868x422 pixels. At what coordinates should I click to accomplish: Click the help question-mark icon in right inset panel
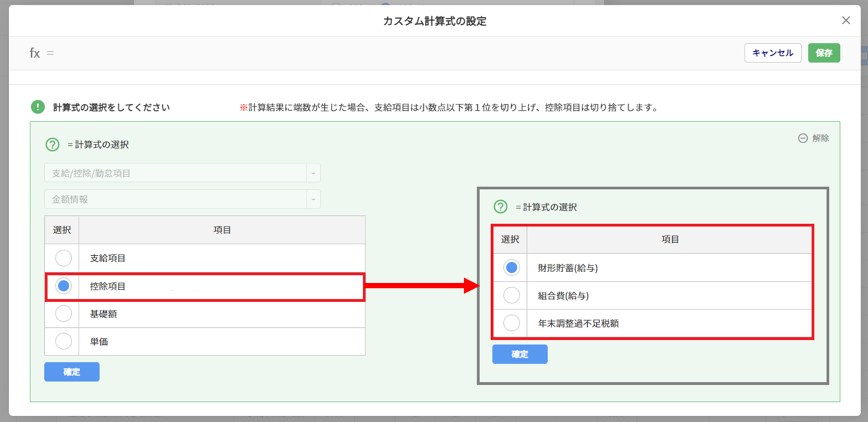(x=500, y=207)
